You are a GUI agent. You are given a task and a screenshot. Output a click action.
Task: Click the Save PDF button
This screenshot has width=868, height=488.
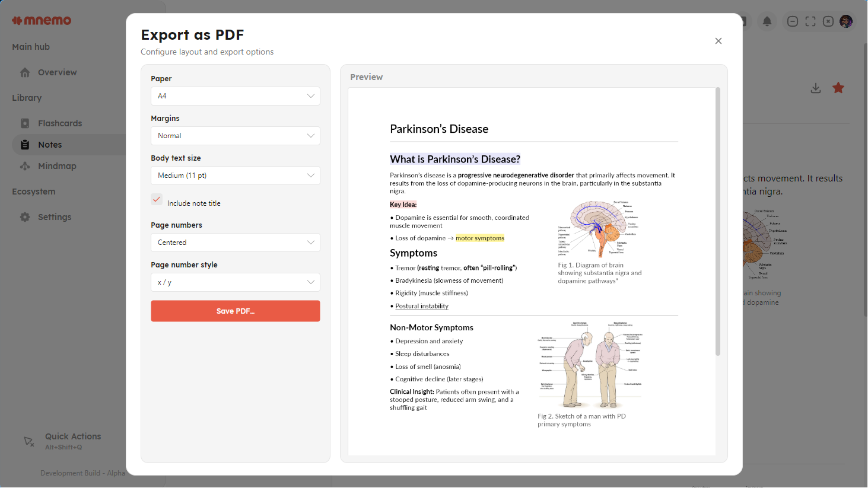point(236,311)
